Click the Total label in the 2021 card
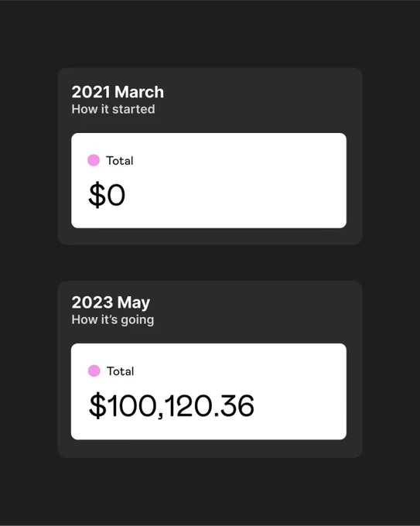 120,161
